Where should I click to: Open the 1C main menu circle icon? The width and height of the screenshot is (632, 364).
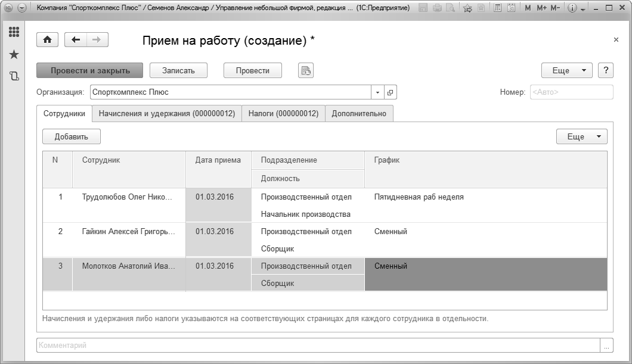click(8, 8)
